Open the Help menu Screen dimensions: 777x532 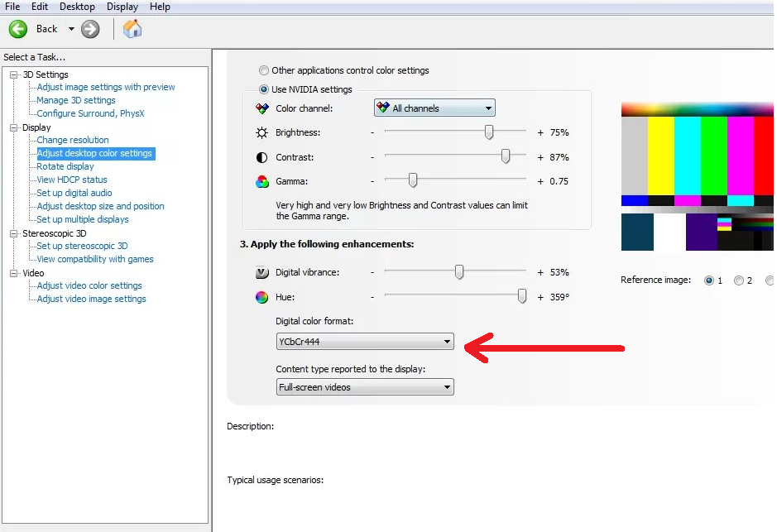[160, 7]
